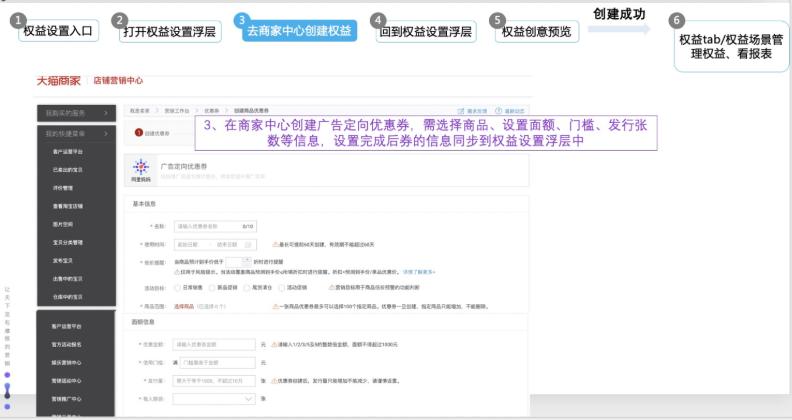Open 宝贝分类管理 in the sidebar
The height and width of the screenshot is (420, 792).
click(x=68, y=242)
